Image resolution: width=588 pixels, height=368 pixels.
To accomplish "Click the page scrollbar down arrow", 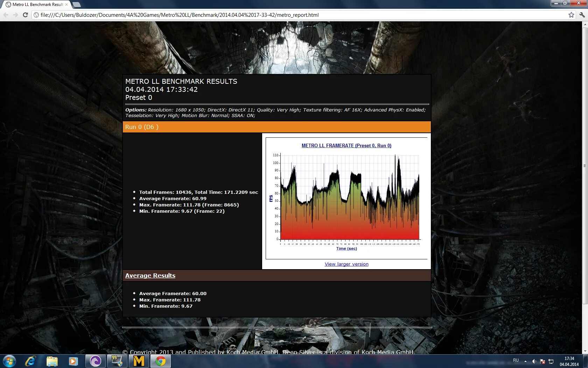I will coord(585,351).
